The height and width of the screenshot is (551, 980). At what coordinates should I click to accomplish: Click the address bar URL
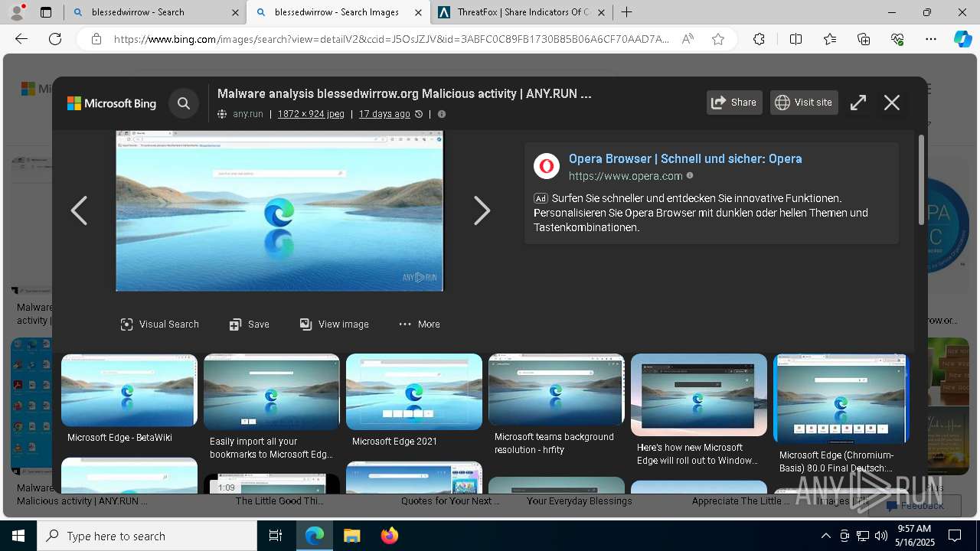click(391, 39)
